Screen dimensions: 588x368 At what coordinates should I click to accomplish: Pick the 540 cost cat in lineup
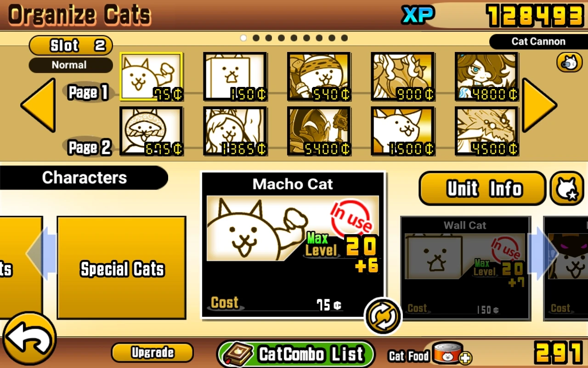click(319, 77)
